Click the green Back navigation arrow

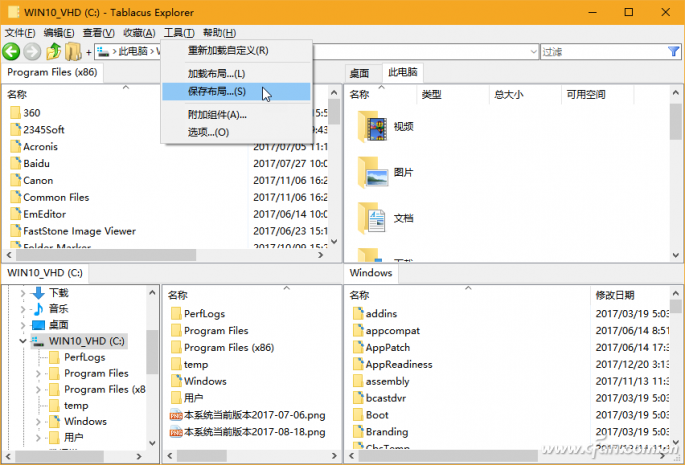click(x=11, y=52)
